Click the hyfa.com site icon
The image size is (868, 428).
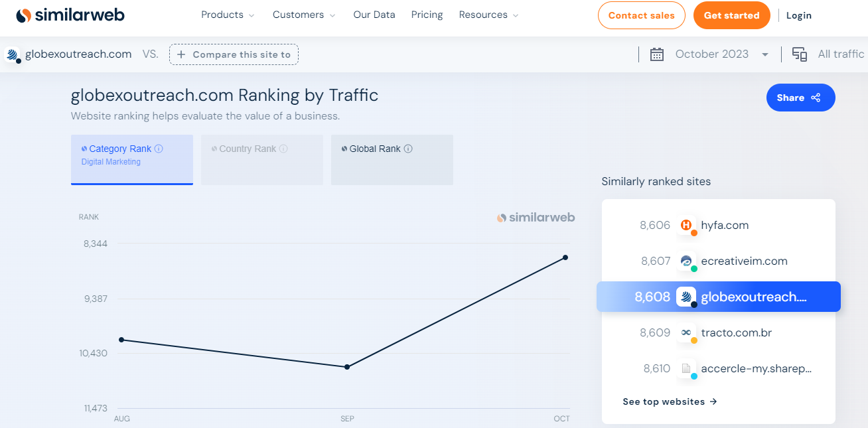click(687, 226)
